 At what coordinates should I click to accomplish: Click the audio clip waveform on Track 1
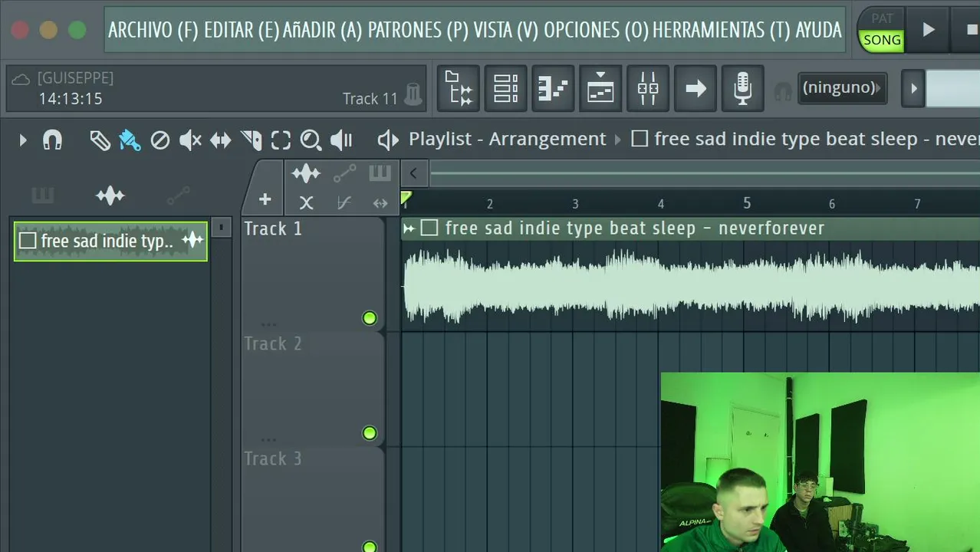pos(691,286)
